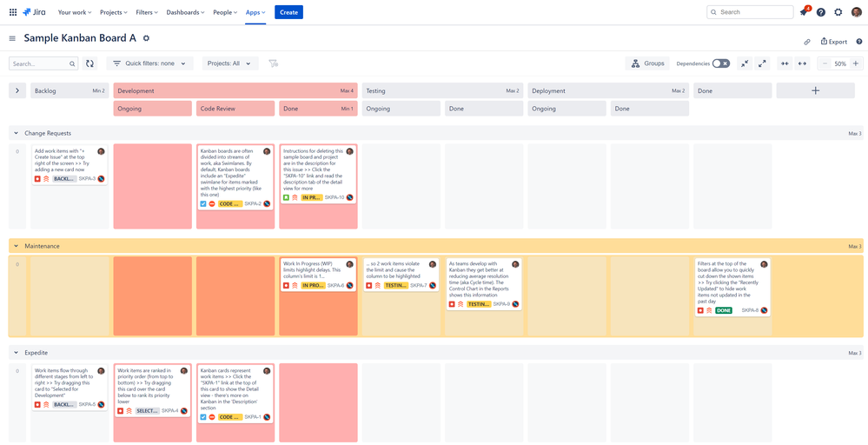Screen dimensions: 868x445
Task: Click the search magnifier in board search box
Action: (x=72, y=63)
